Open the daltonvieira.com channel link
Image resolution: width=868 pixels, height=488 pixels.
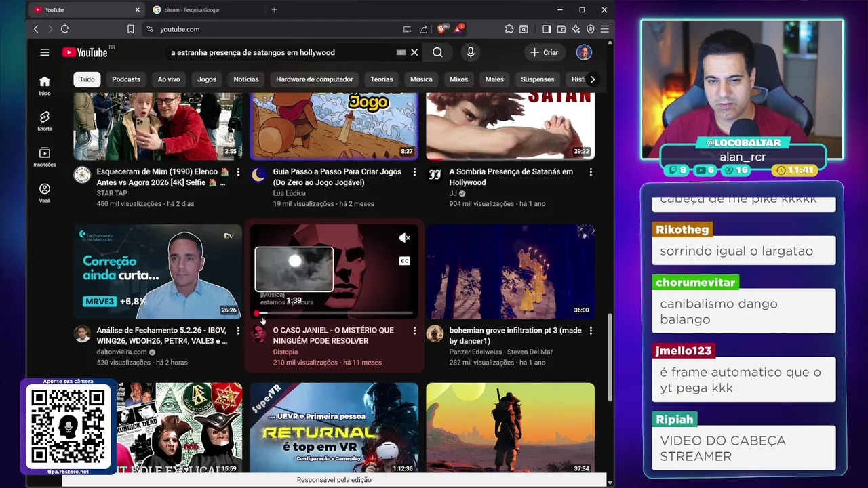122,352
